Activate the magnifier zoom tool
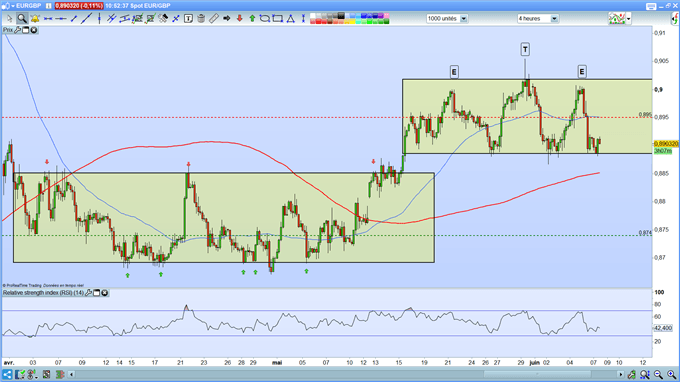Image resolution: width=680 pixels, height=382 pixels. (22, 19)
